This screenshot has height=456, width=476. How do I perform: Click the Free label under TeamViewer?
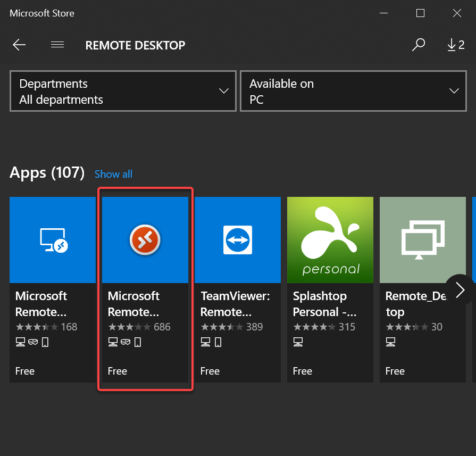210,371
